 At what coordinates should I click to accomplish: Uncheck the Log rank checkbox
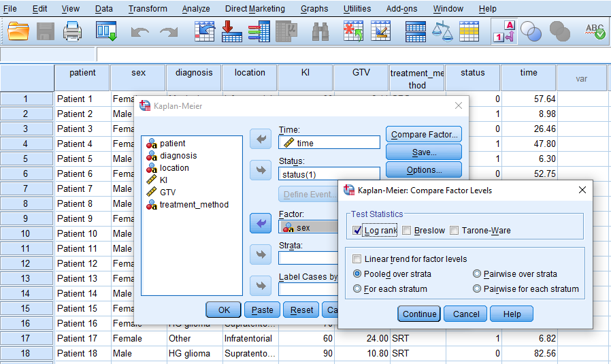[357, 231]
